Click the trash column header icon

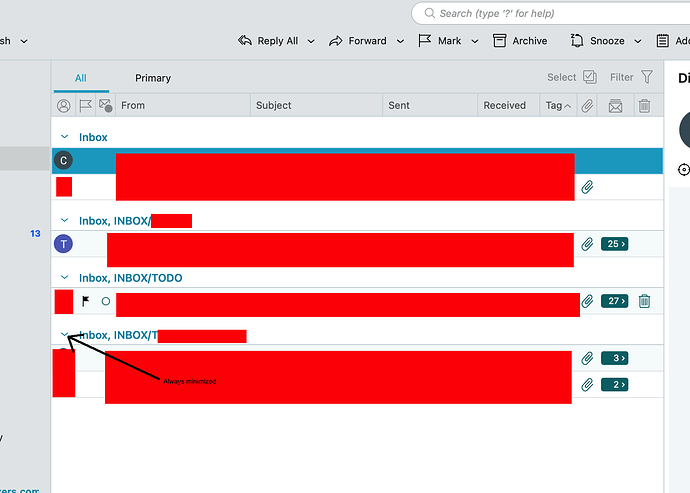pos(645,105)
